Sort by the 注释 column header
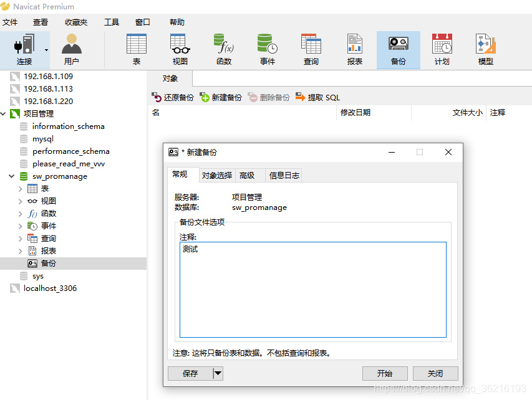Image resolution: width=532 pixels, height=400 pixels. point(509,113)
